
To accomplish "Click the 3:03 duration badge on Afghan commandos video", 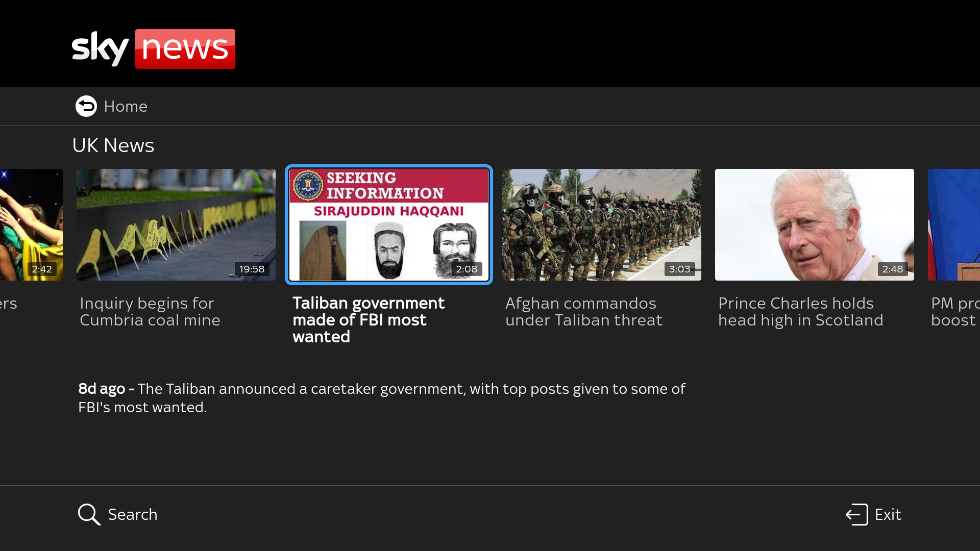I will [x=680, y=269].
